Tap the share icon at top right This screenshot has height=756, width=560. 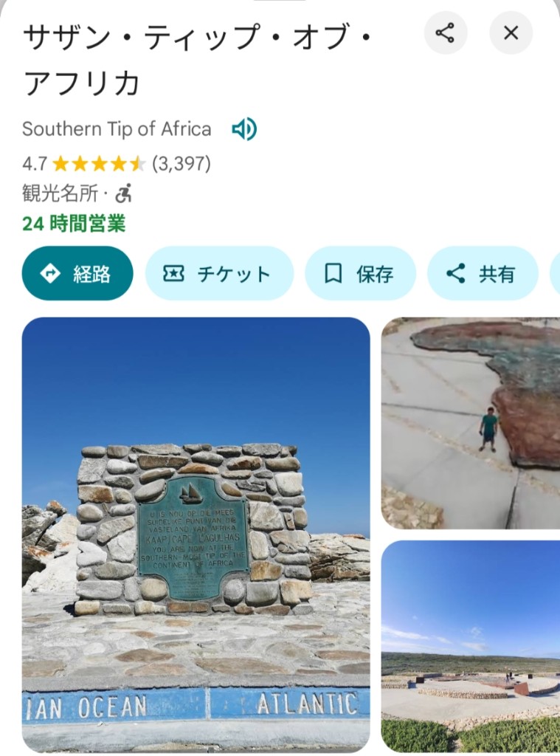point(446,32)
